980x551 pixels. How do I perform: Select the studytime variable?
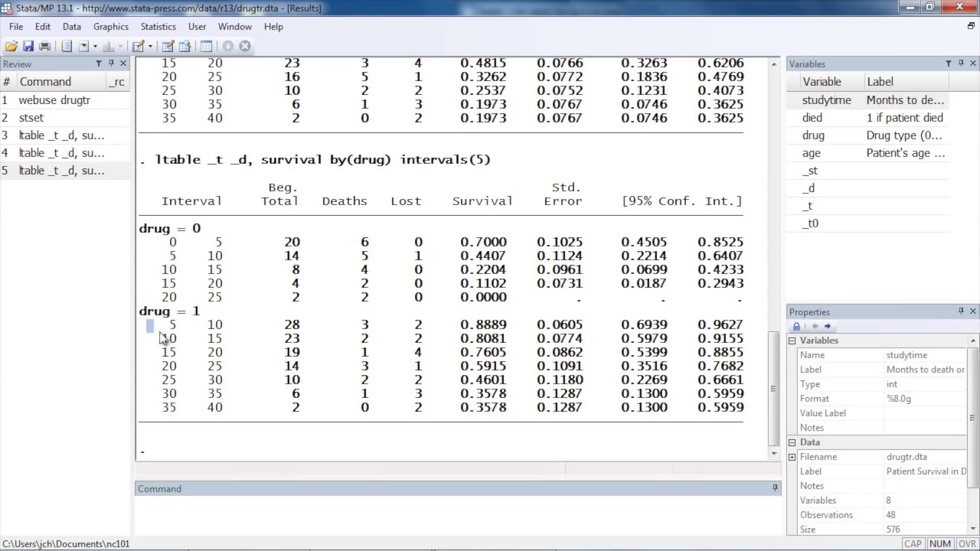869,100
